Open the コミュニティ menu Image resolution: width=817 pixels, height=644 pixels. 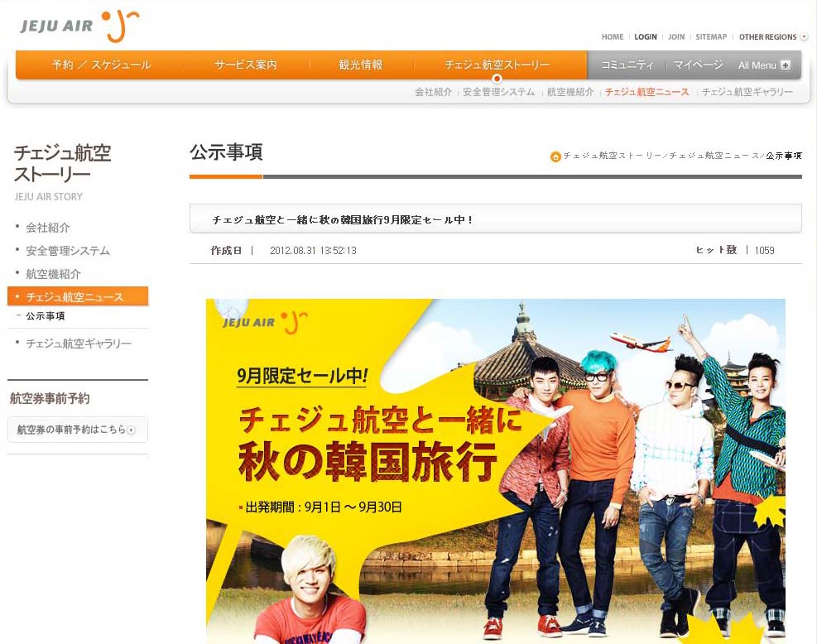627,65
